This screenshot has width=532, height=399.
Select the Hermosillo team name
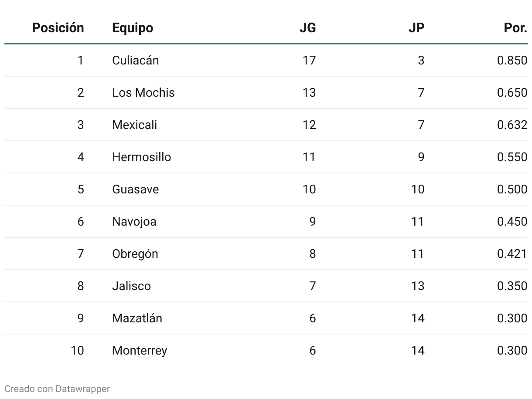pyautogui.click(x=142, y=157)
